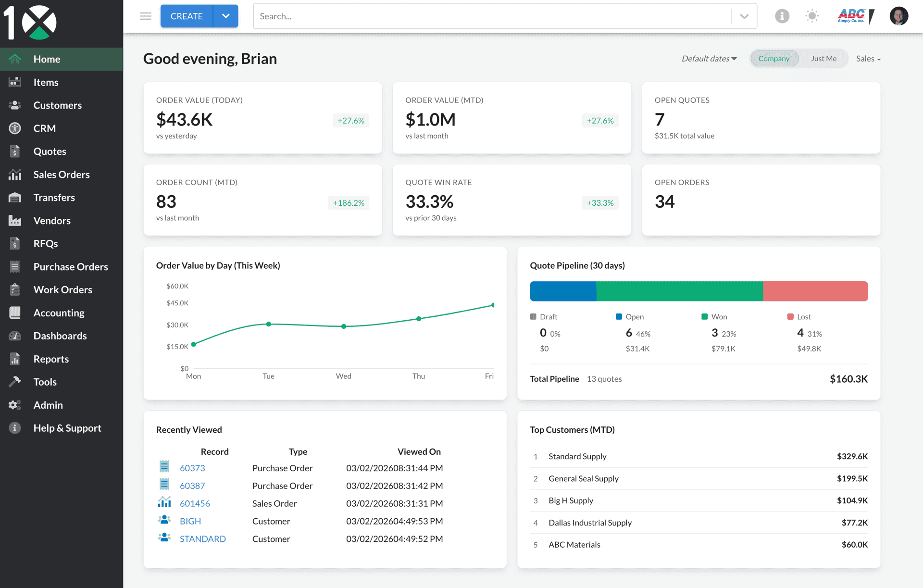This screenshot has height=588, width=923.
Task: Click the Order Value (Today) card
Action: click(x=262, y=118)
